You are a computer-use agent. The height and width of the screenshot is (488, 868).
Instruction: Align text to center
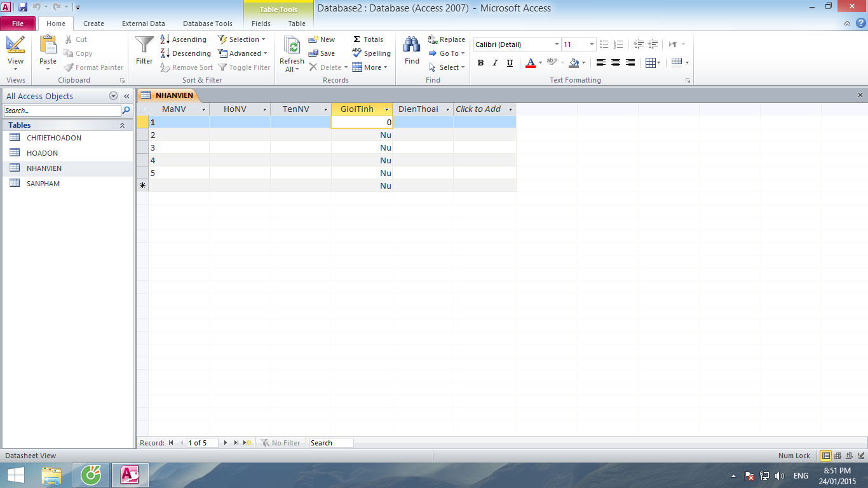(616, 63)
